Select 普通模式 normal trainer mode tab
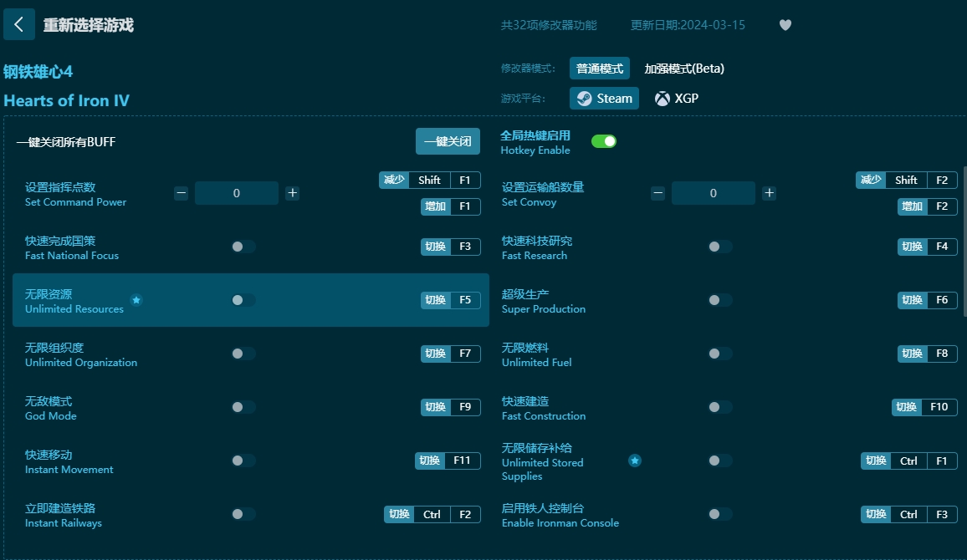This screenshot has height=560, width=967. 600,69
